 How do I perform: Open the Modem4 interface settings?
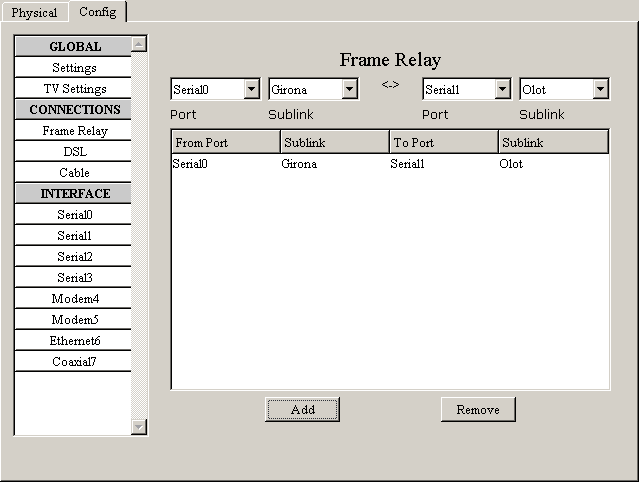pyautogui.click(x=74, y=299)
